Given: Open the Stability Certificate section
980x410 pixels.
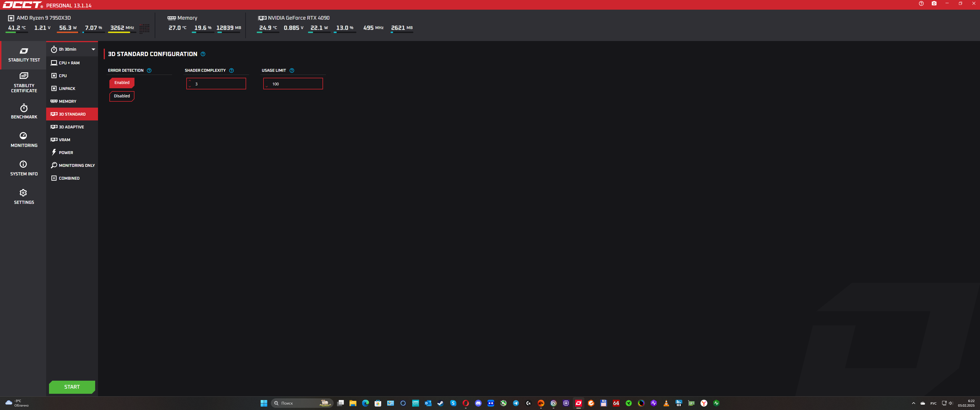Looking at the screenshot, I should (24, 82).
